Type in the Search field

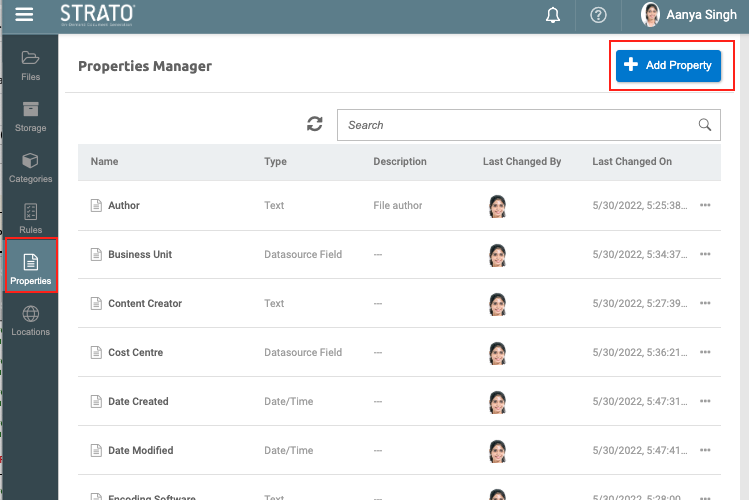[x=515, y=125]
